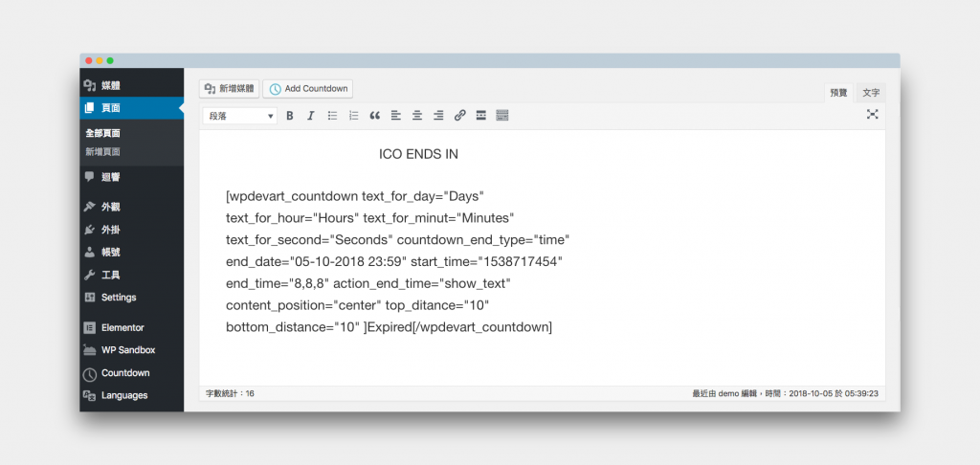Viewport: 980px width, 465px height.
Task: Open the 帳號 users menu
Action: [x=132, y=253]
